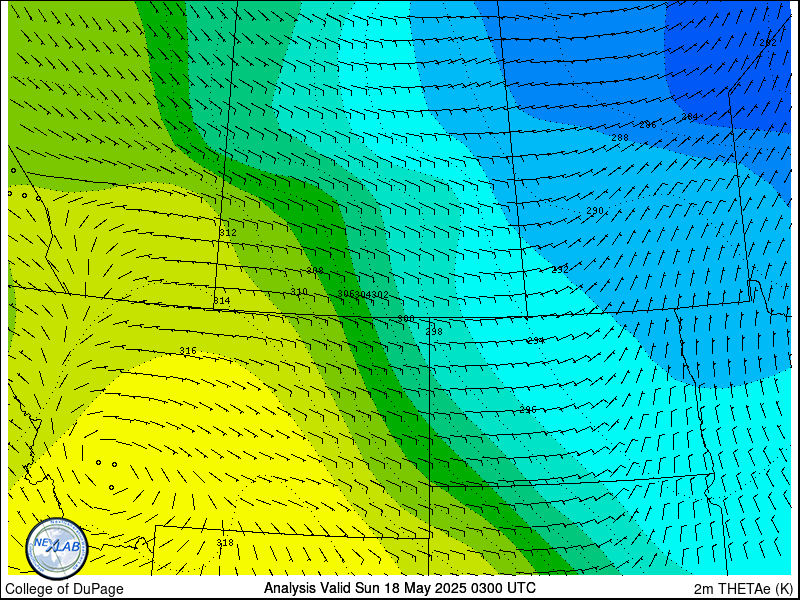Viewport: 800px width, 600px height.
Task: Click the 298 contour label
Action: pos(434,332)
